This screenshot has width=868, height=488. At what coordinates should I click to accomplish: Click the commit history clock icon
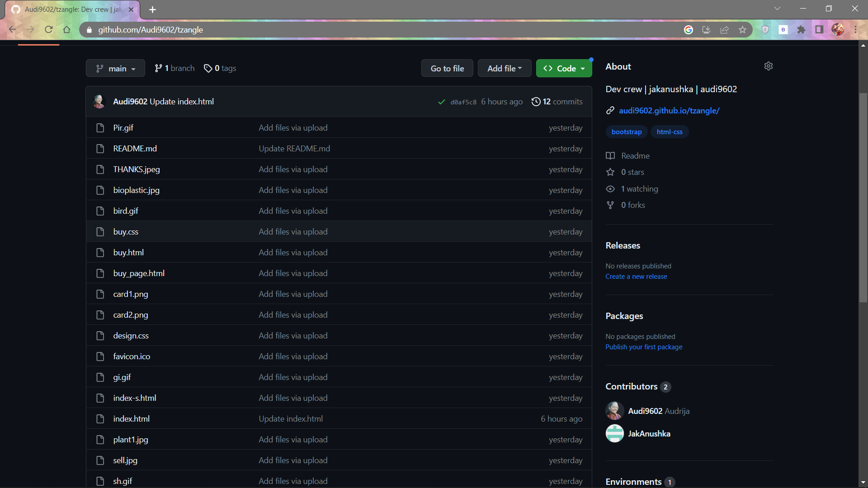tap(536, 102)
